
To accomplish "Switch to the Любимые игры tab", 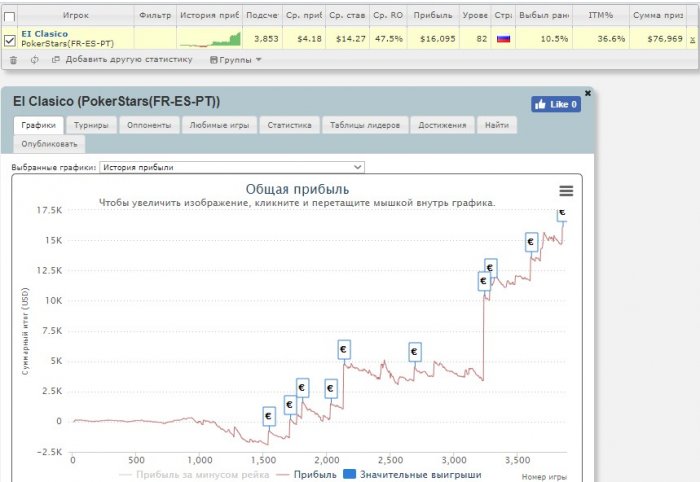I will (219, 125).
